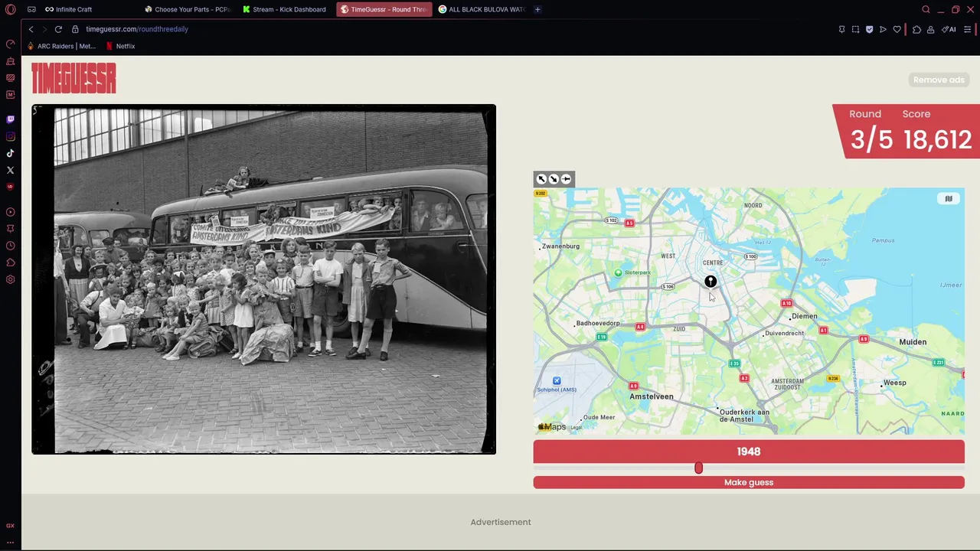Click Ouderkerk aan de Amstel map label

click(x=744, y=416)
